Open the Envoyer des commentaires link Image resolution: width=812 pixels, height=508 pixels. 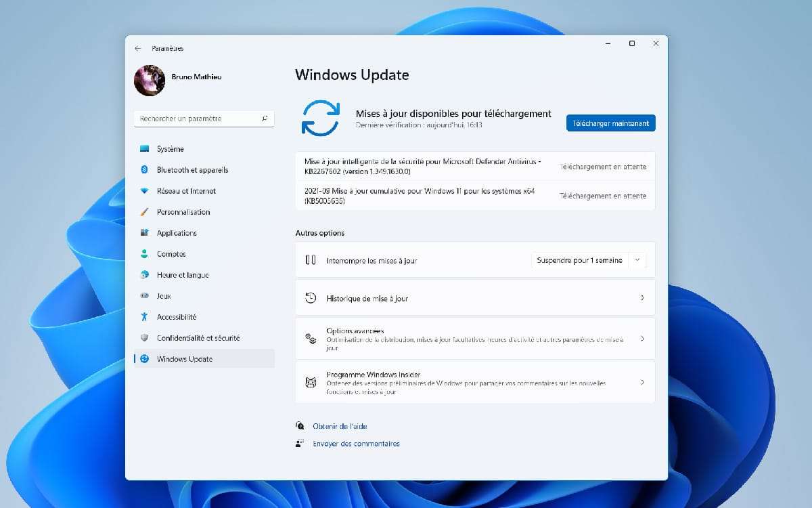tap(356, 444)
